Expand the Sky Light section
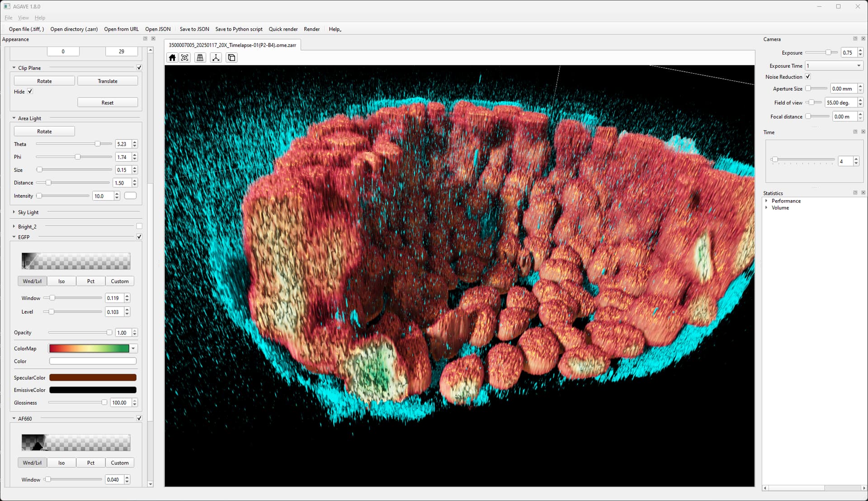Image resolution: width=868 pixels, height=501 pixels. (x=14, y=212)
